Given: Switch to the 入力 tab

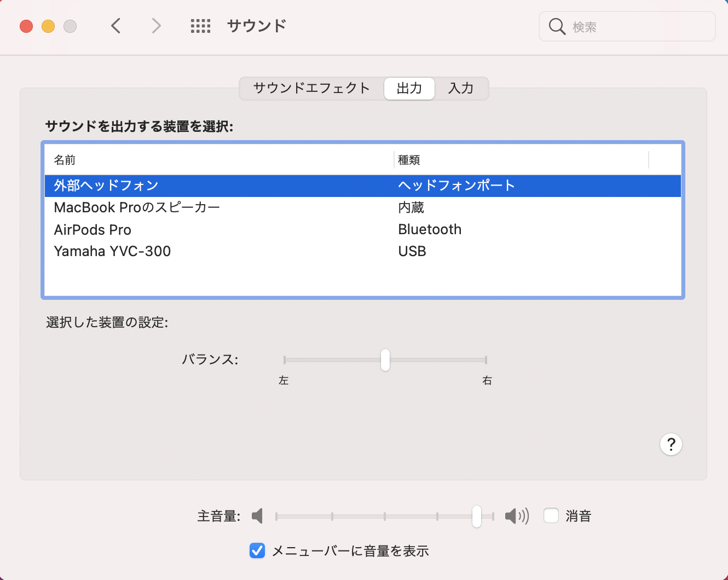Looking at the screenshot, I should (461, 88).
